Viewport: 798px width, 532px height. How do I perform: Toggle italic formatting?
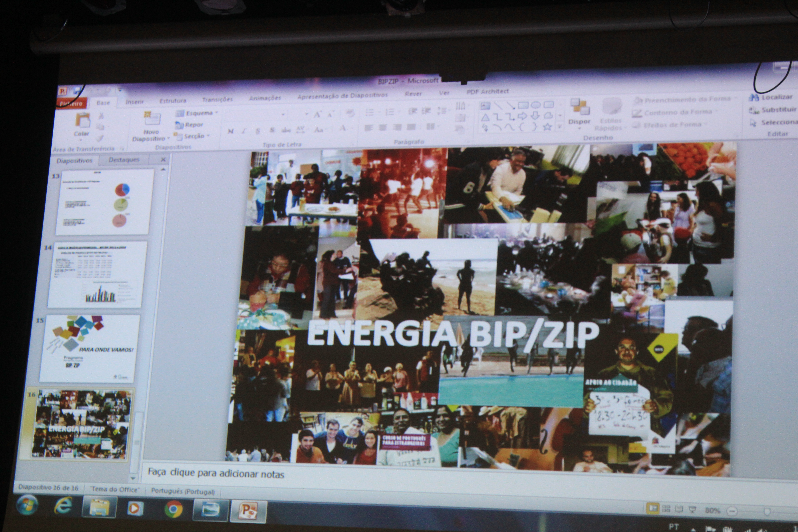coord(244,131)
